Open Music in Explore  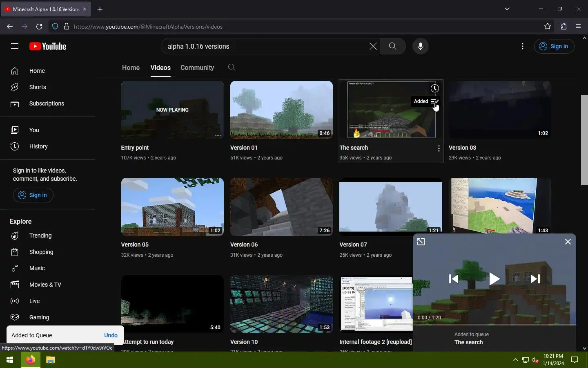pos(47,268)
